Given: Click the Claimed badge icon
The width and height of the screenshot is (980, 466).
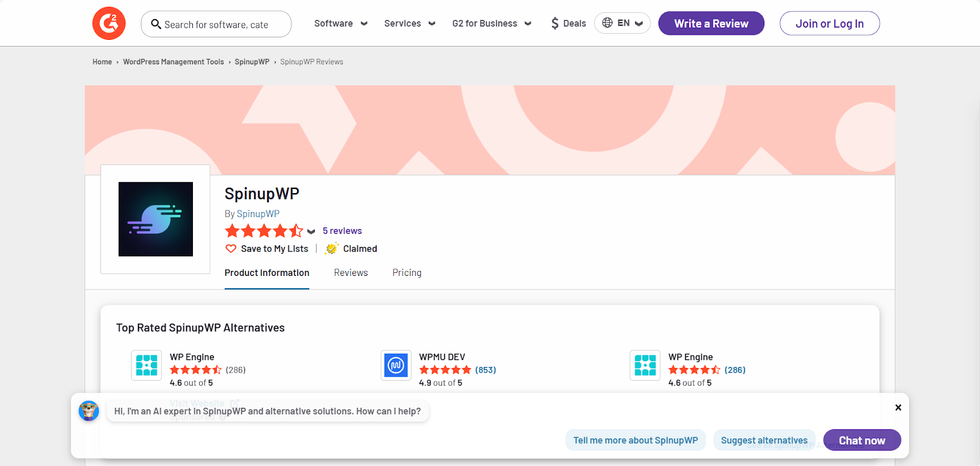Looking at the screenshot, I should click(x=331, y=248).
